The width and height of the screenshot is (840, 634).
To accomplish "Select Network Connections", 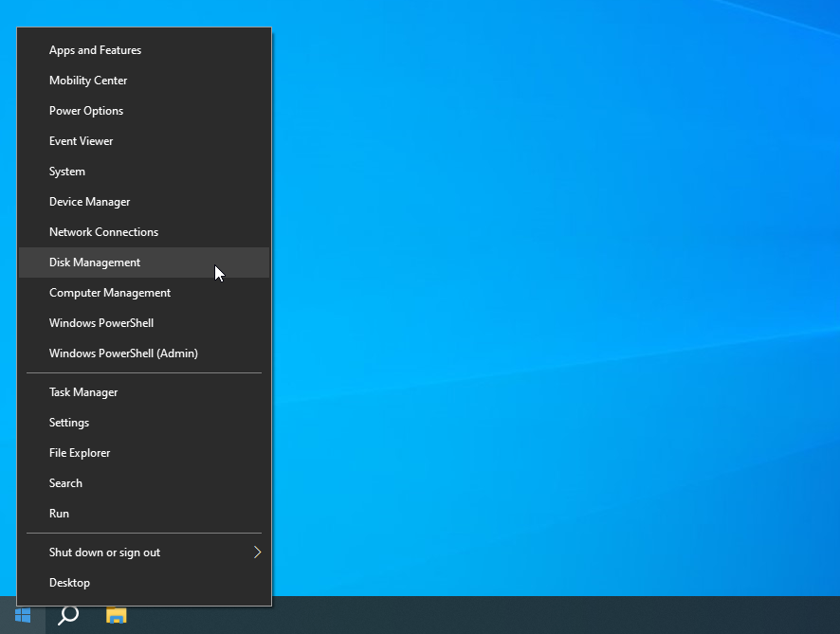I will coord(144,232).
